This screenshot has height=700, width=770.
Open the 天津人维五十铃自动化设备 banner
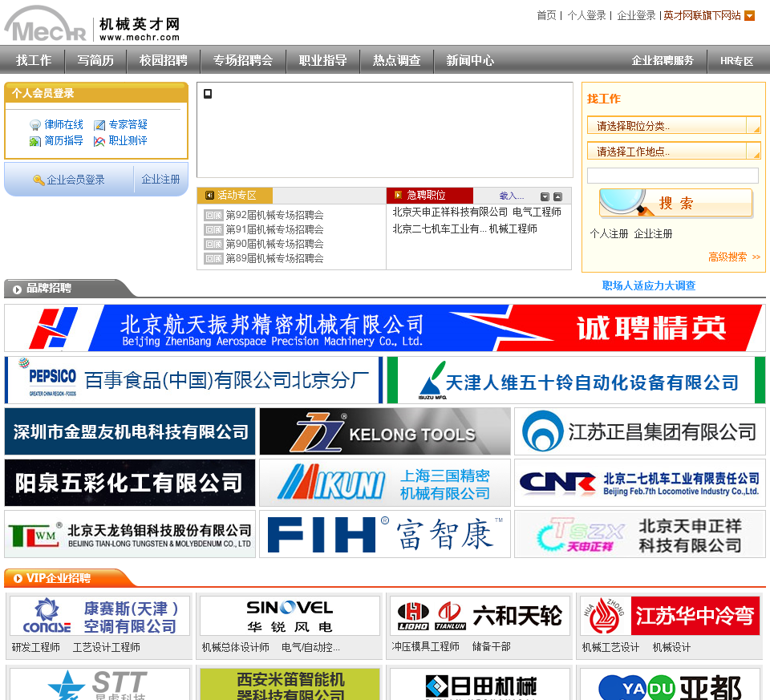(x=576, y=380)
